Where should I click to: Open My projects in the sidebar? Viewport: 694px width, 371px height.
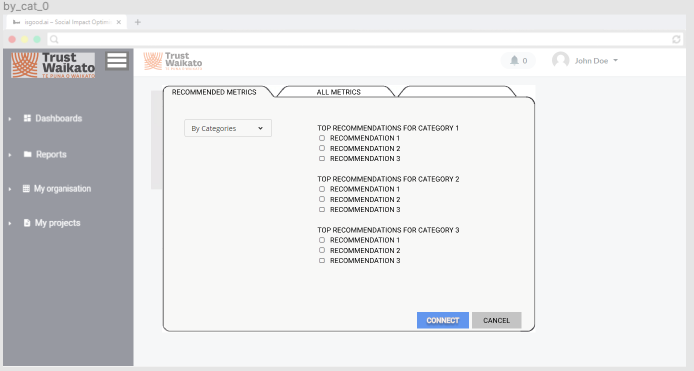coord(58,223)
